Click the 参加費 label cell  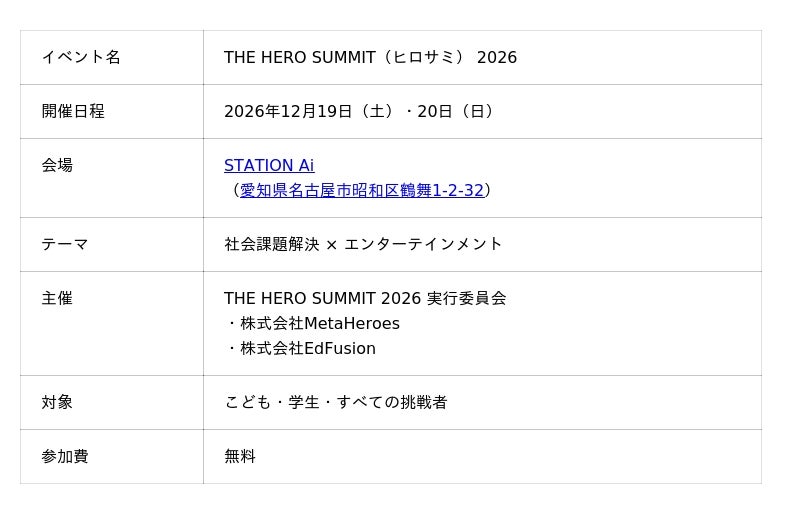click(65, 457)
